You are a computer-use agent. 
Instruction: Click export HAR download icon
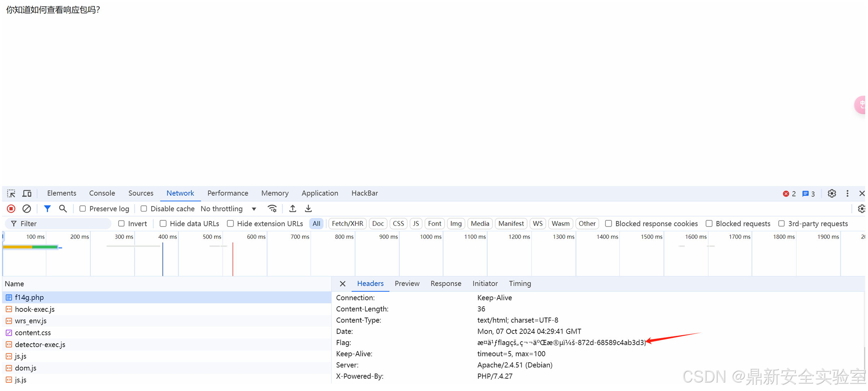point(308,209)
